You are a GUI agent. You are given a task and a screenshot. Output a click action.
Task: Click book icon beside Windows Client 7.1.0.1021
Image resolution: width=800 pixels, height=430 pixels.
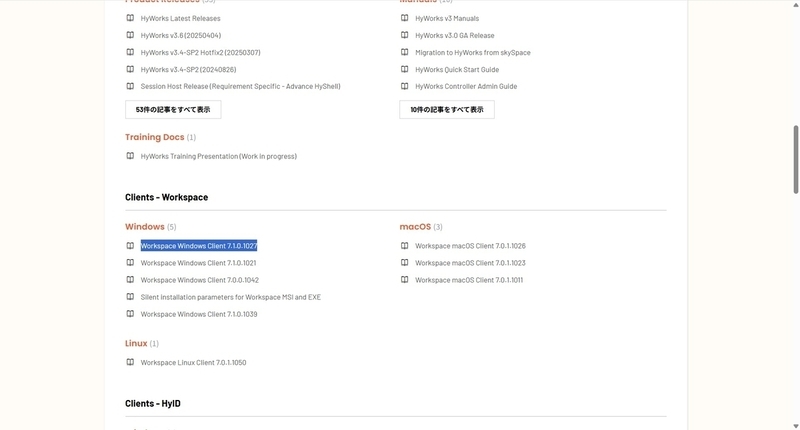tap(130, 263)
